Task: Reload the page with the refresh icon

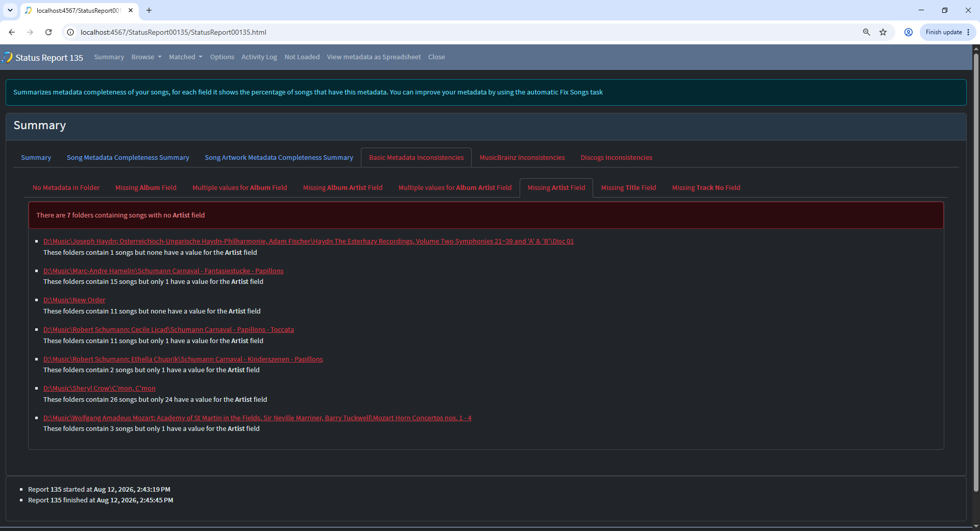Action: pyautogui.click(x=48, y=32)
